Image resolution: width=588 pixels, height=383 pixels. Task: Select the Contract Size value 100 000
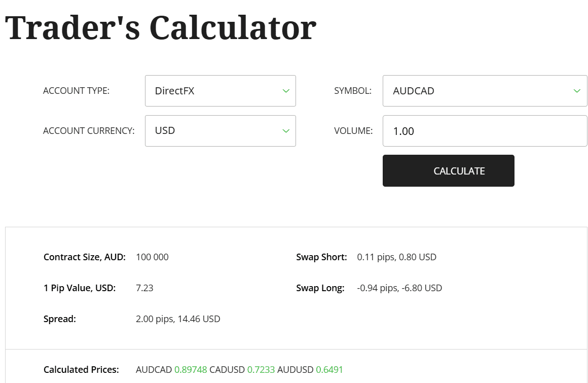(152, 257)
